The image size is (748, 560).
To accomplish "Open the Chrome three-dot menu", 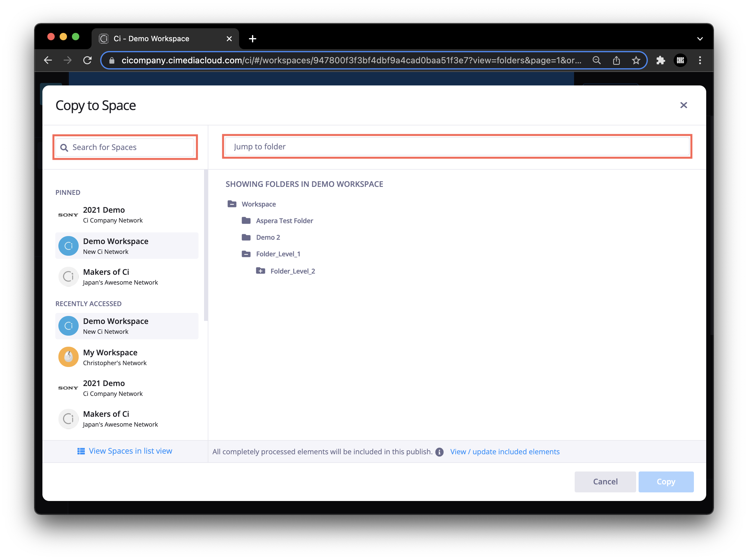I will (700, 60).
